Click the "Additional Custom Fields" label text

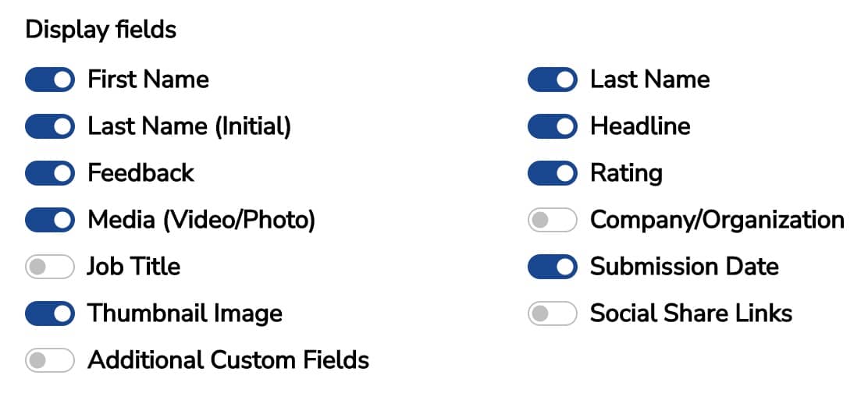tap(228, 360)
